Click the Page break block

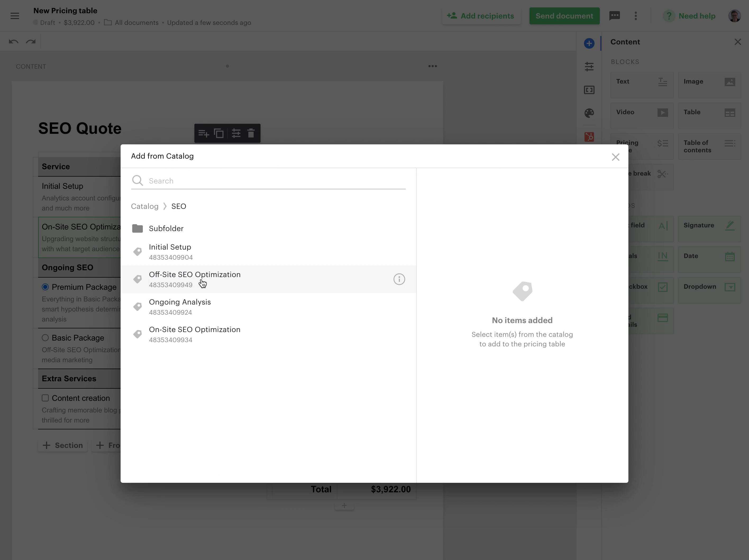[650, 177]
